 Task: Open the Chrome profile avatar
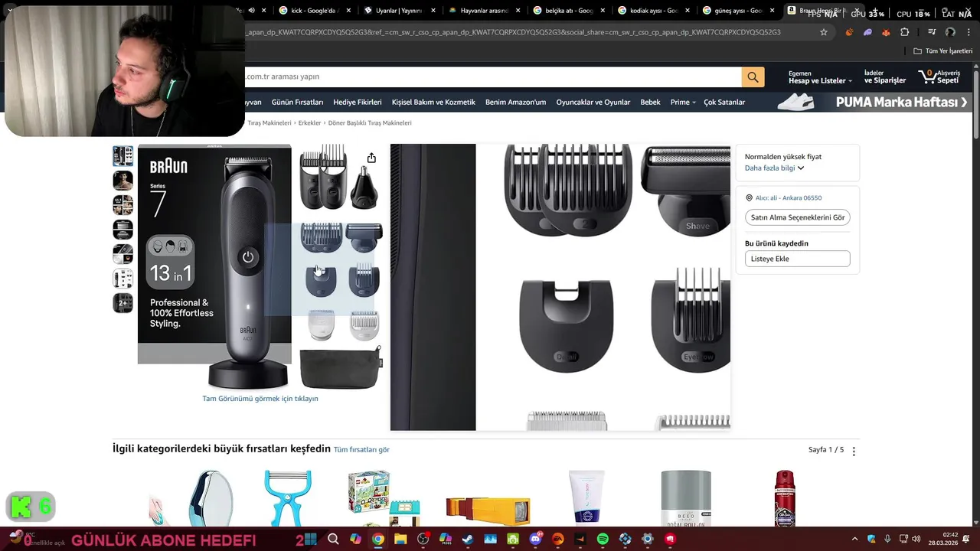point(950,32)
